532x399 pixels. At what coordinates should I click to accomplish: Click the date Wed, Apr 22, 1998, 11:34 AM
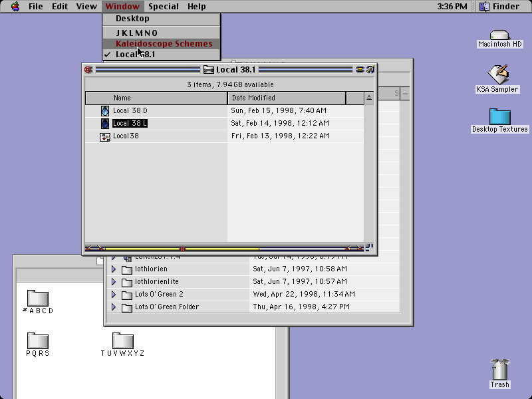[x=304, y=294]
